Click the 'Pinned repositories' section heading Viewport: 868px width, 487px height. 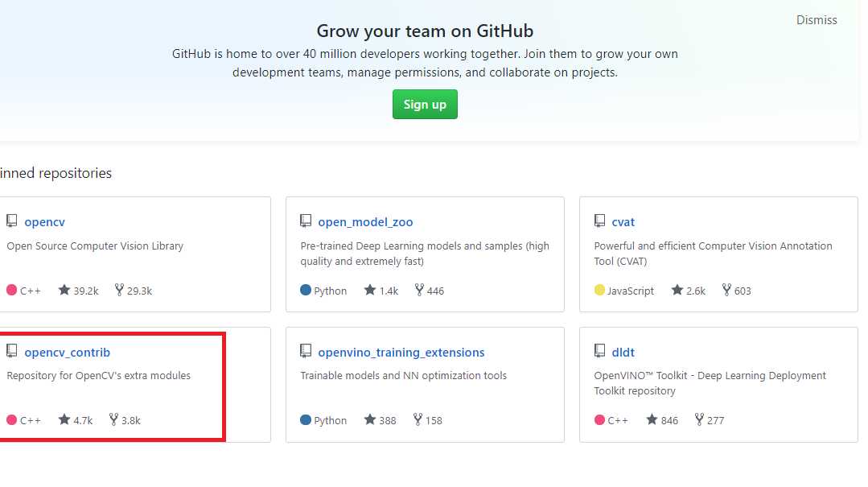coord(56,173)
